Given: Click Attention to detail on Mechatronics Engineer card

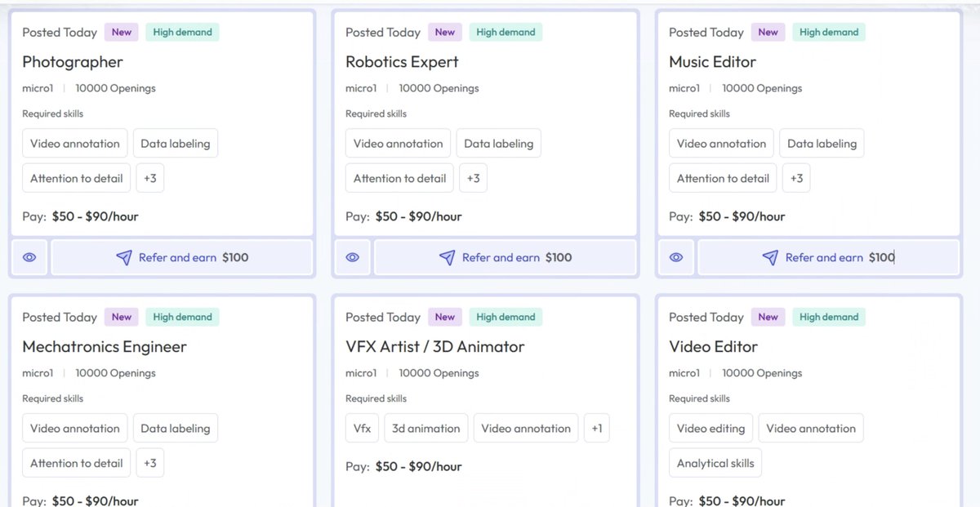Looking at the screenshot, I should coord(77,463).
